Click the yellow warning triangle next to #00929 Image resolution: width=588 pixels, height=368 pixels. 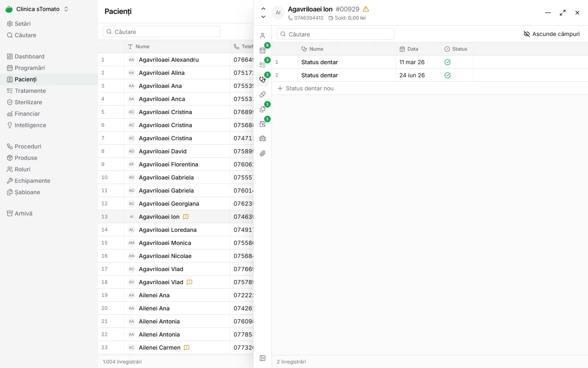(366, 9)
